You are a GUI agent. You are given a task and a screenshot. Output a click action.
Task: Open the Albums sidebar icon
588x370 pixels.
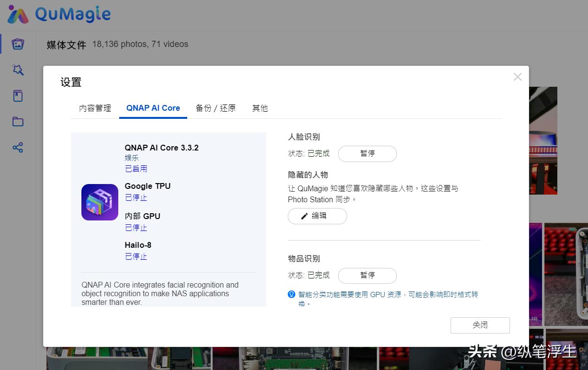click(x=18, y=95)
